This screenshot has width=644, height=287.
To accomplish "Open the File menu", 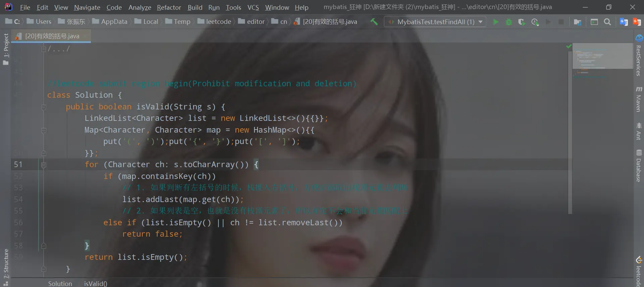I will tap(25, 7).
